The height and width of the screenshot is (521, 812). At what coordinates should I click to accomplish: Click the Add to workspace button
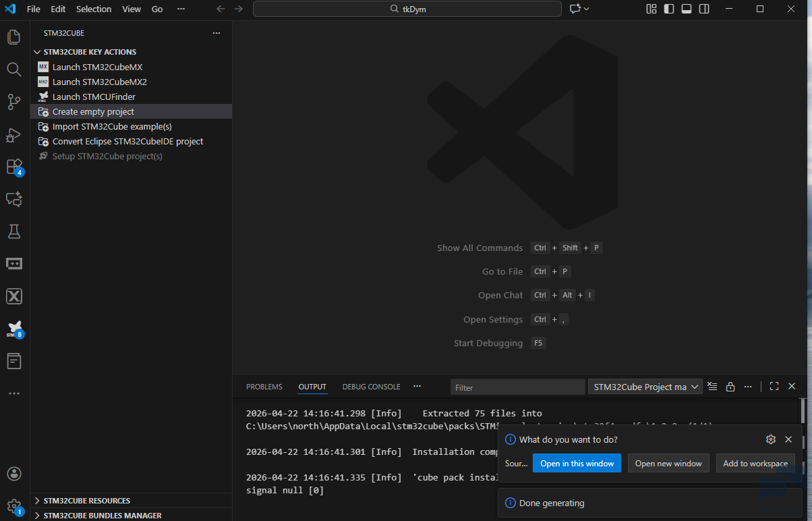(755, 464)
